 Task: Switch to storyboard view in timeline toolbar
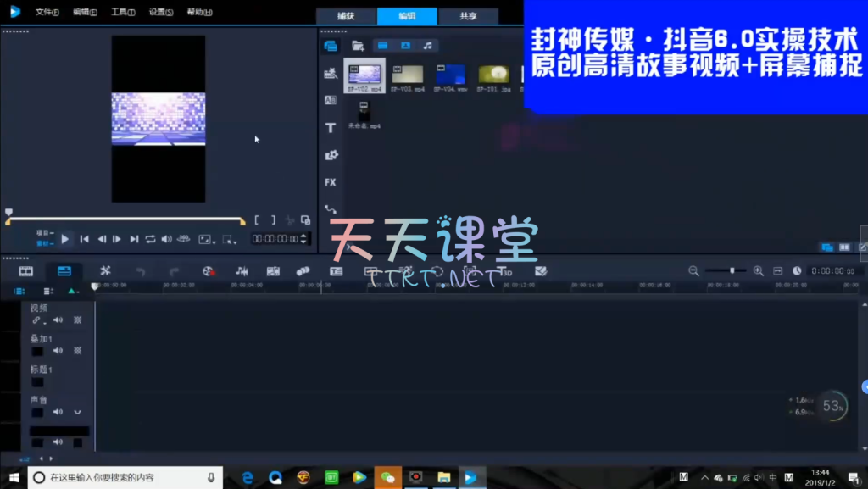click(x=26, y=271)
